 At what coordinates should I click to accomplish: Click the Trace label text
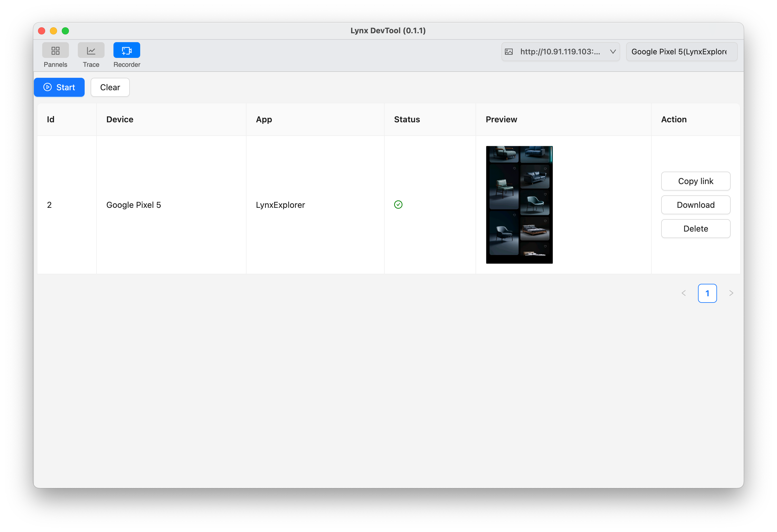pos(91,64)
